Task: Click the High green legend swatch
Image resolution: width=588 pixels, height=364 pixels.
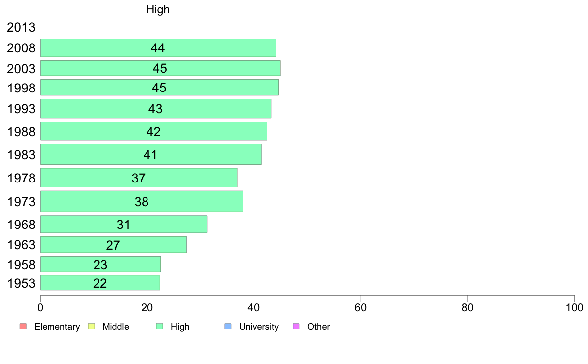Action: pos(159,326)
